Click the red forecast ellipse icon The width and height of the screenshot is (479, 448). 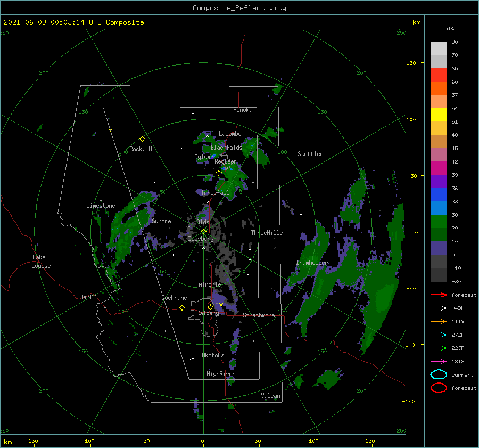coord(439,388)
